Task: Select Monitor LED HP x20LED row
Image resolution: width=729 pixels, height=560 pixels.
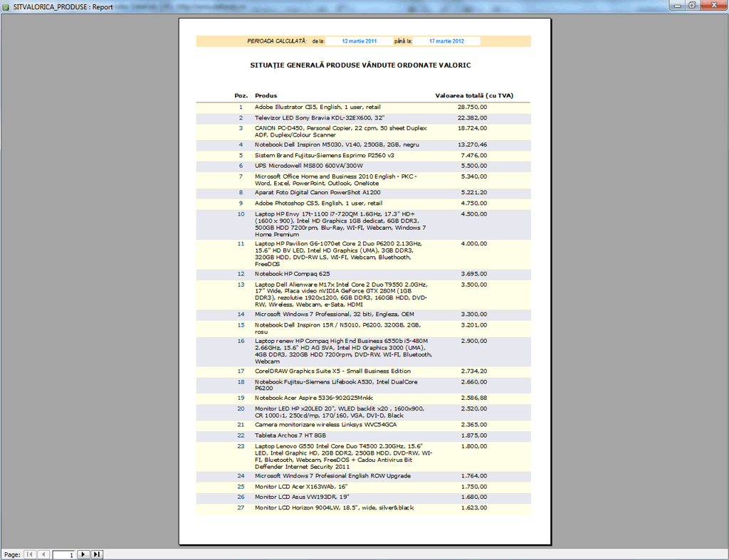Action: coord(363,412)
